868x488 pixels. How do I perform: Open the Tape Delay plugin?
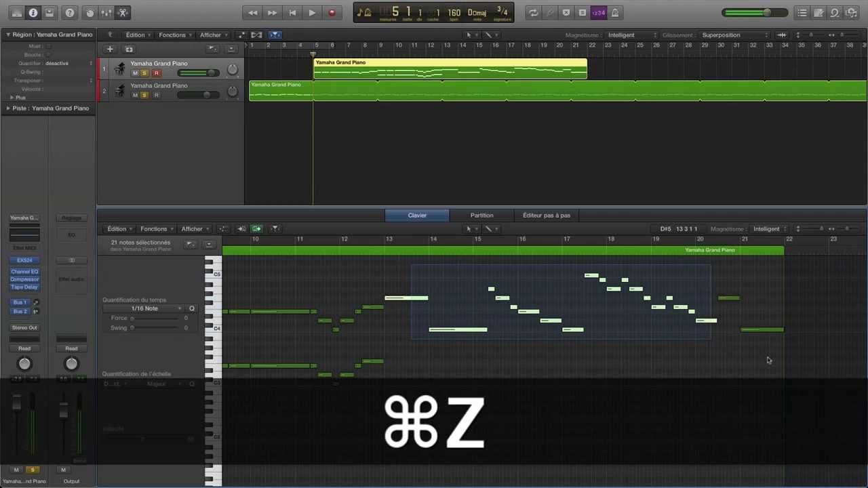pyautogui.click(x=24, y=287)
